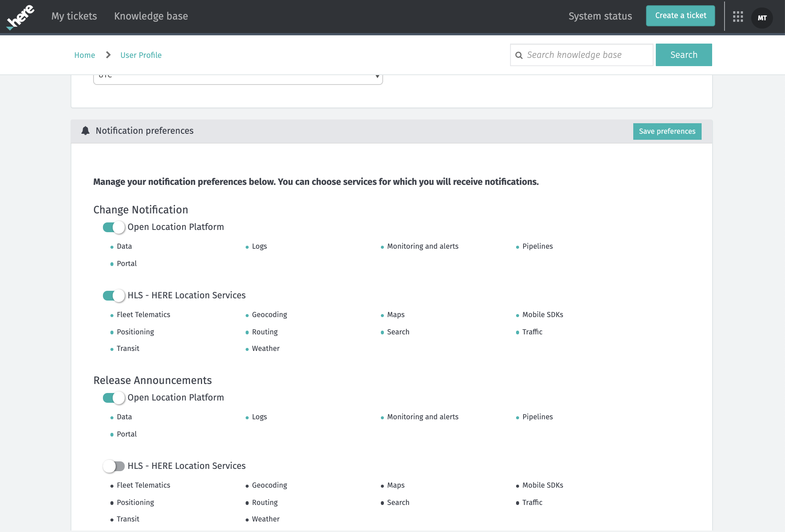Click Routing under Release Announcements

pyautogui.click(x=265, y=503)
